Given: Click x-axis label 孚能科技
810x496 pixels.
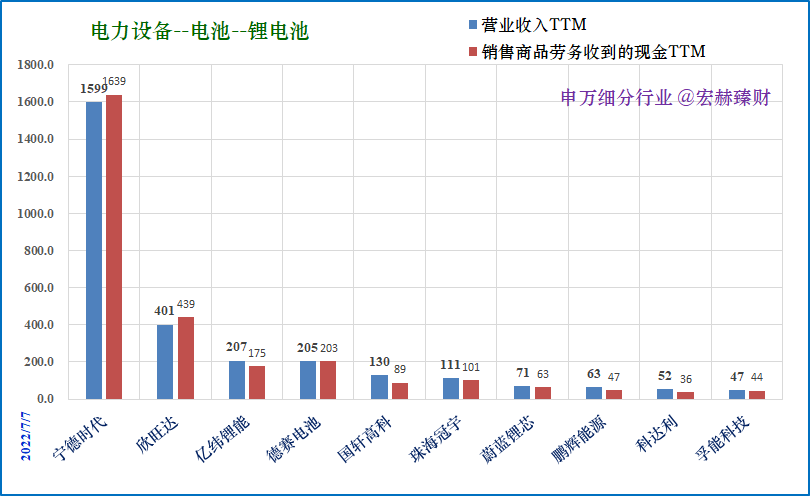Looking at the screenshot, I should 721,439.
